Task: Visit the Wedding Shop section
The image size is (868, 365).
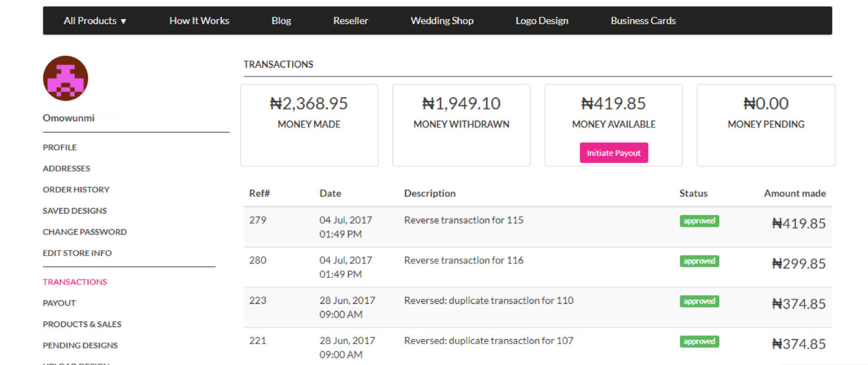Action: pyautogui.click(x=442, y=21)
